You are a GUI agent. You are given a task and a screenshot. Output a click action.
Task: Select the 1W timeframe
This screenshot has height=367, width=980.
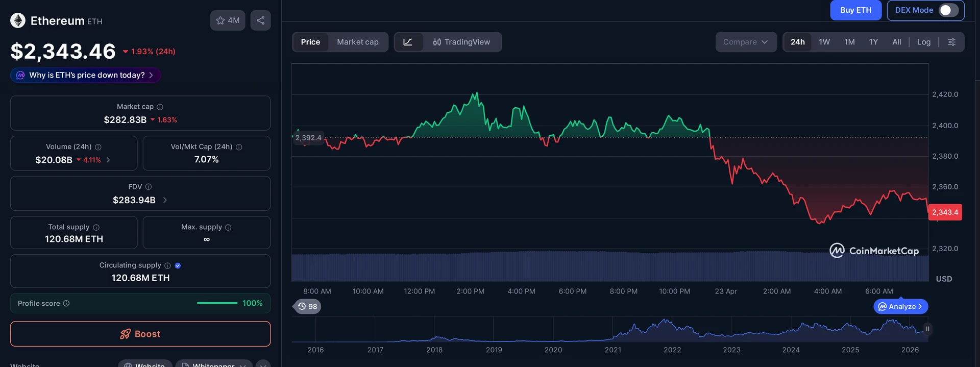[x=824, y=42]
